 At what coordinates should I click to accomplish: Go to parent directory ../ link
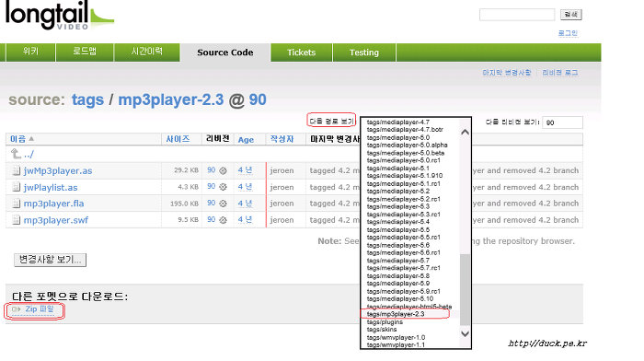[x=29, y=155]
